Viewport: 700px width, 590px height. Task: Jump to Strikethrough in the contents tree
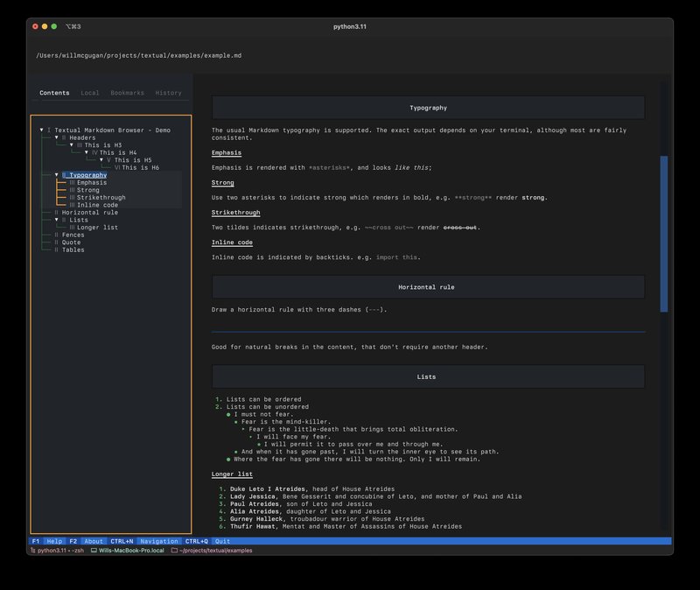tap(101, 198)
